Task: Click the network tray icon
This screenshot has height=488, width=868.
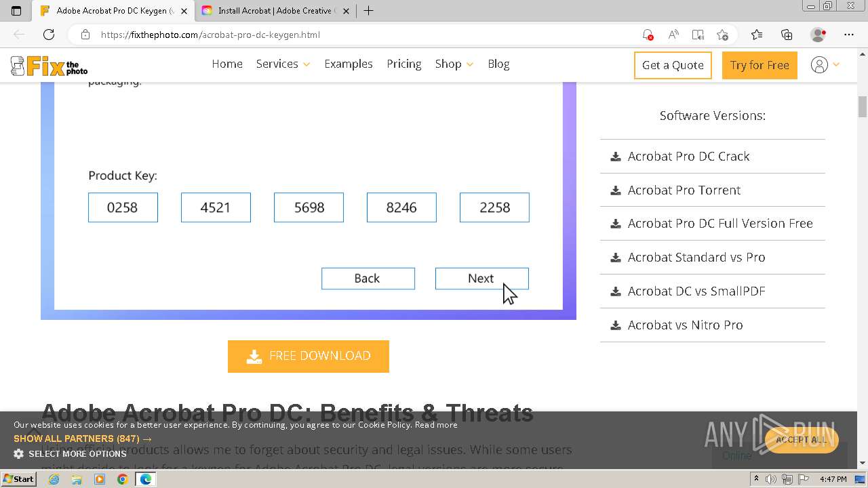Action: point(787,479)
